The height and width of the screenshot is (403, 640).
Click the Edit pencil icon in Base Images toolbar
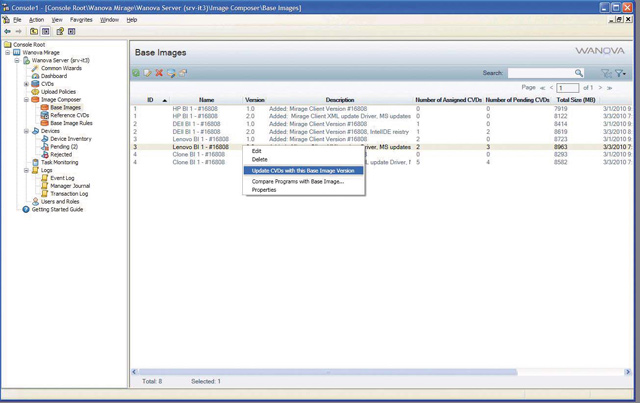pos(147,73)
